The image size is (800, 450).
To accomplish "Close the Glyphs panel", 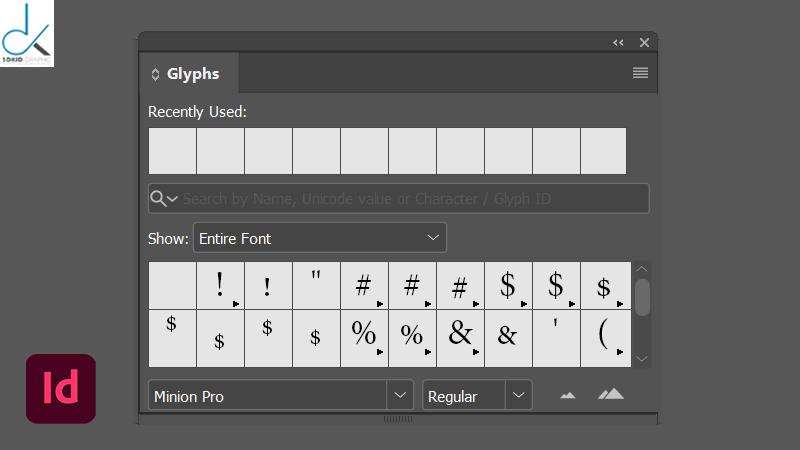I will [x=644, y=43].
